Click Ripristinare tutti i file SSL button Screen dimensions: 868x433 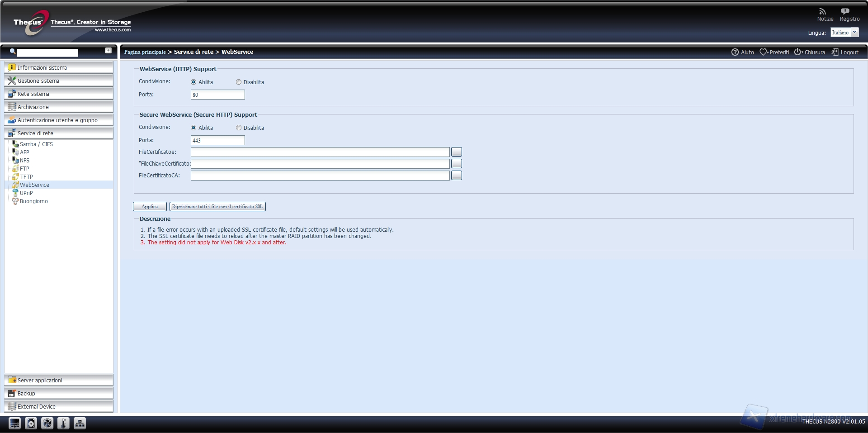pos(217,206)
